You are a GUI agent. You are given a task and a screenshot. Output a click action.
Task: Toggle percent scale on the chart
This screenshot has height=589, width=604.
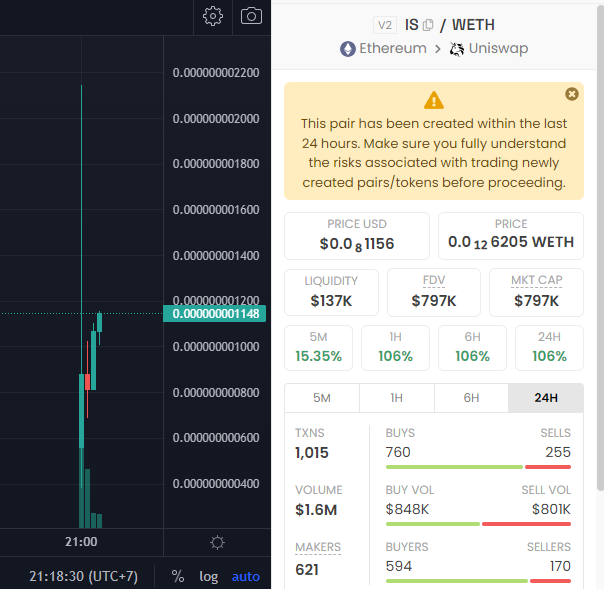click(178, 576)
